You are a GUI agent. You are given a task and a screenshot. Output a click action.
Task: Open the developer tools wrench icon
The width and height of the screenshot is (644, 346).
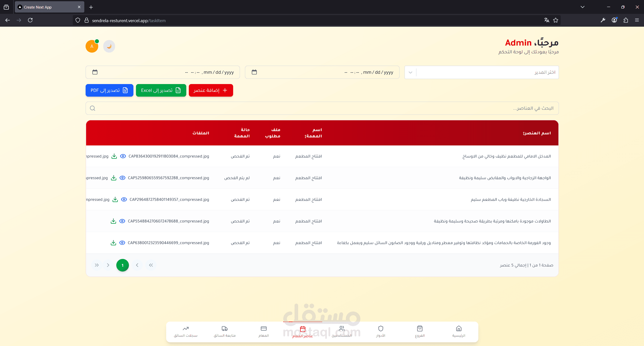tap(603, 20)
